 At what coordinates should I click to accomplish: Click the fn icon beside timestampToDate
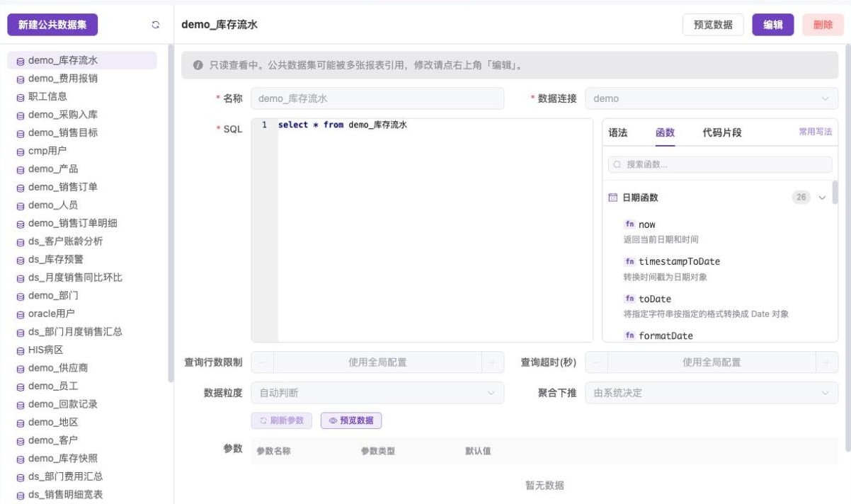629,261
